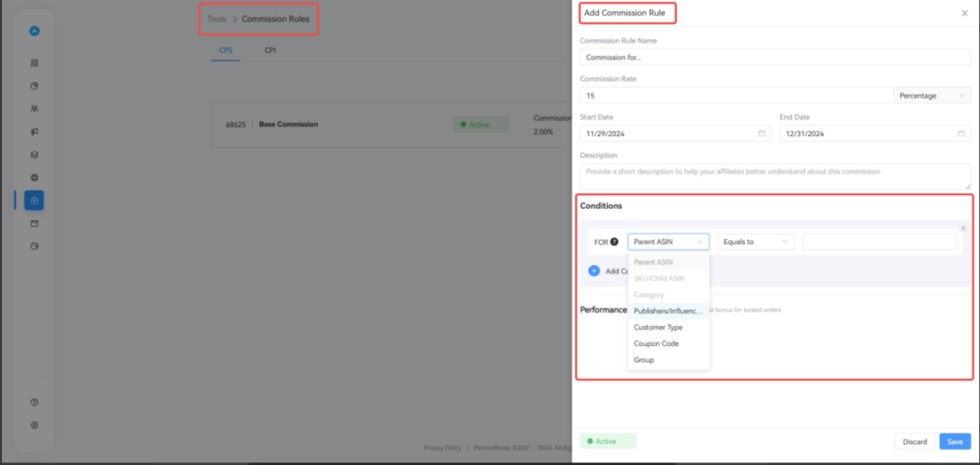Image resolution: width=980 pixels, height=465 pixels.
Task: Choose Group from the dropdown list
Action: point(668,360)
